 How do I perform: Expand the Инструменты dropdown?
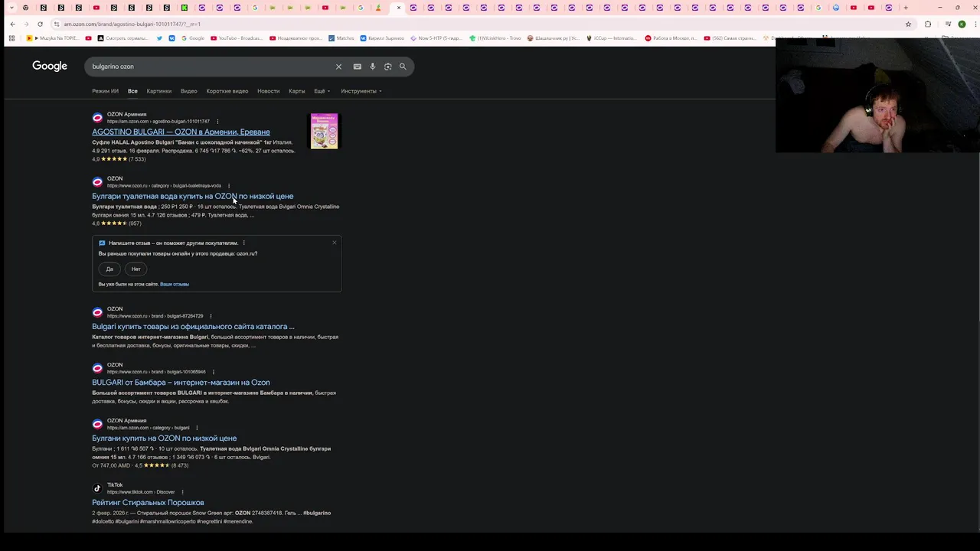click(361, 91)
